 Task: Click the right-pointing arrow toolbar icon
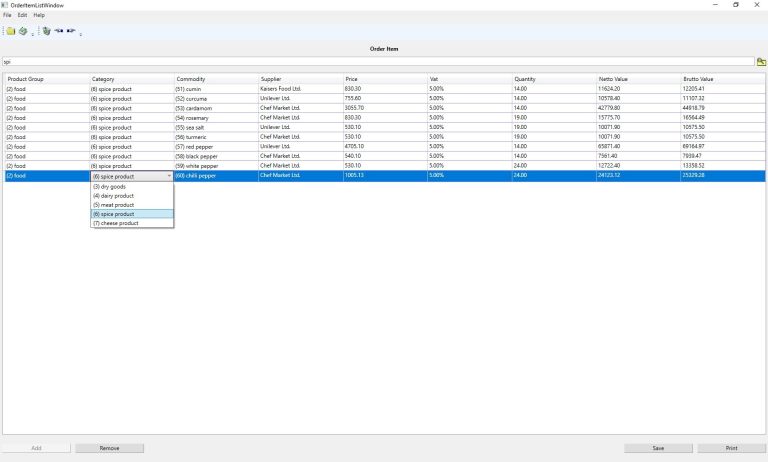pos(71,31)
